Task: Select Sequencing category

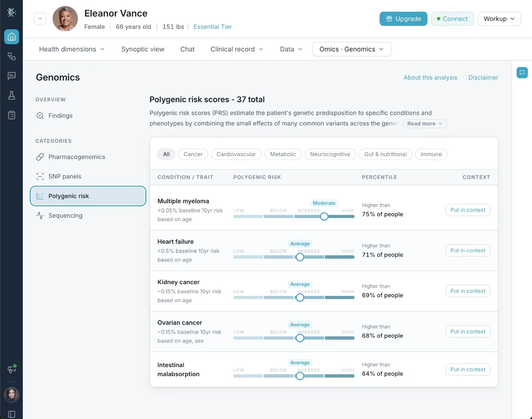Action: [88, 215]
